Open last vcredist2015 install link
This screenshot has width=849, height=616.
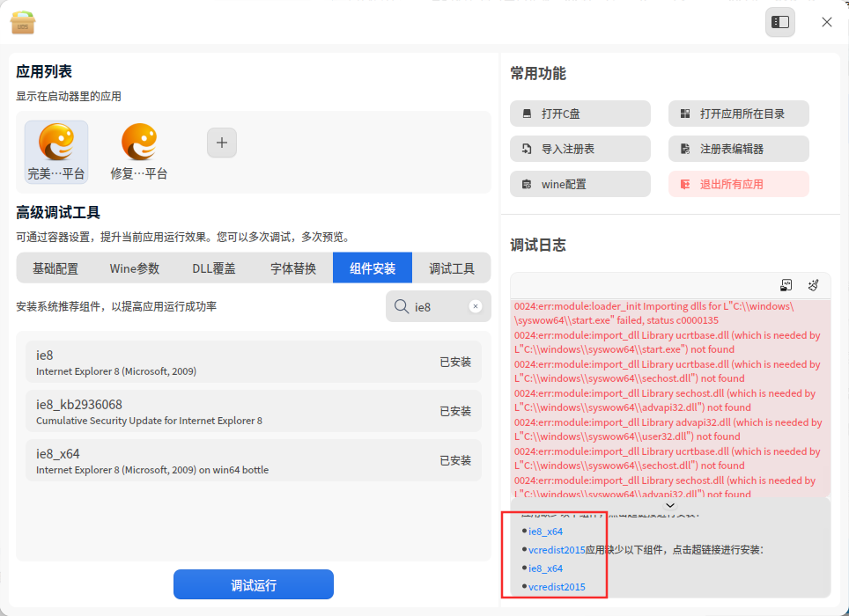[557, 587]
